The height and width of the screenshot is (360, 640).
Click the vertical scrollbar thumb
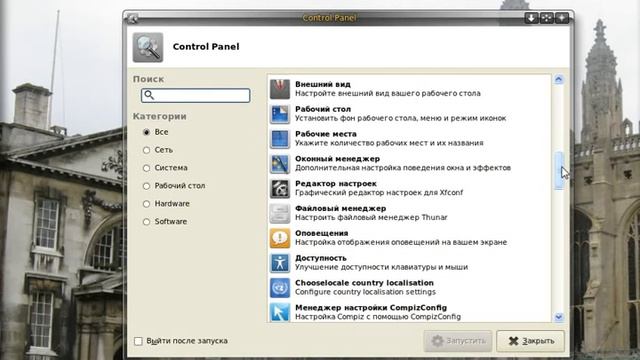[559, 171]
